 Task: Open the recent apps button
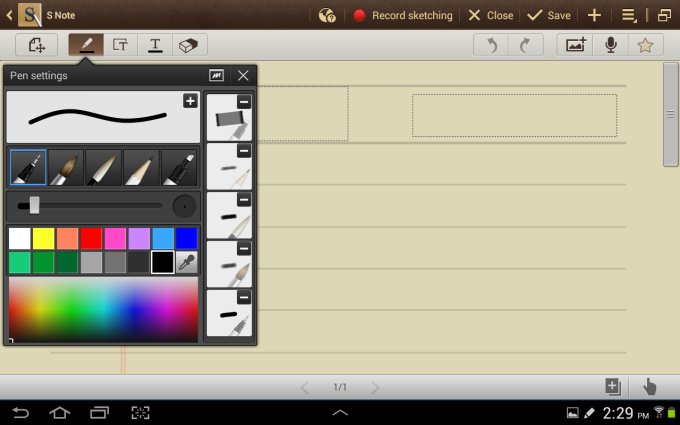point(99,412)
